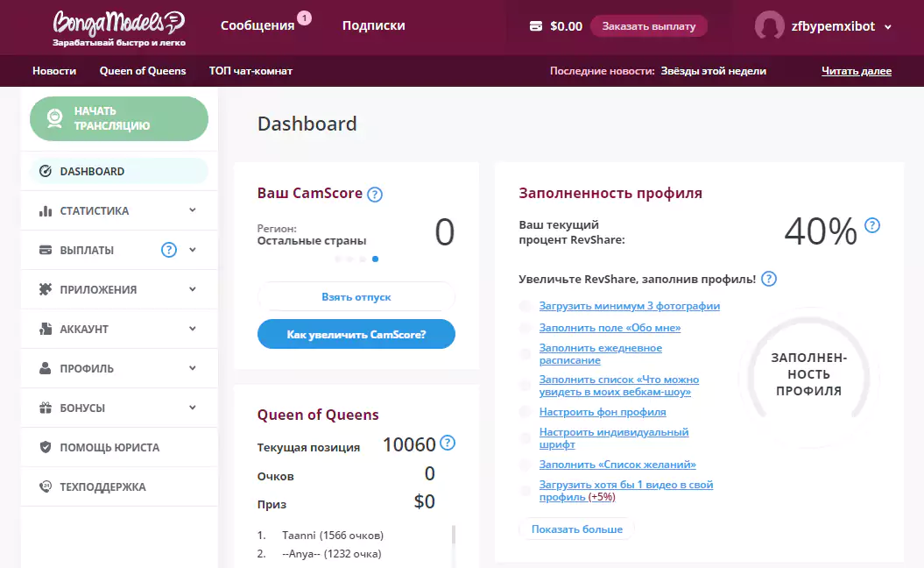Open ТОП чат-комнат menu item
The image size is (924, 568).
250,71
